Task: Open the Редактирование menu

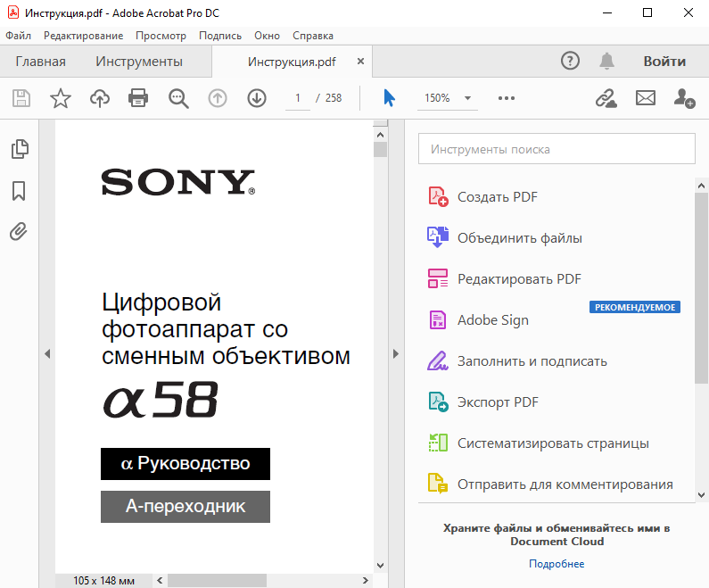Action: [84, 36]
